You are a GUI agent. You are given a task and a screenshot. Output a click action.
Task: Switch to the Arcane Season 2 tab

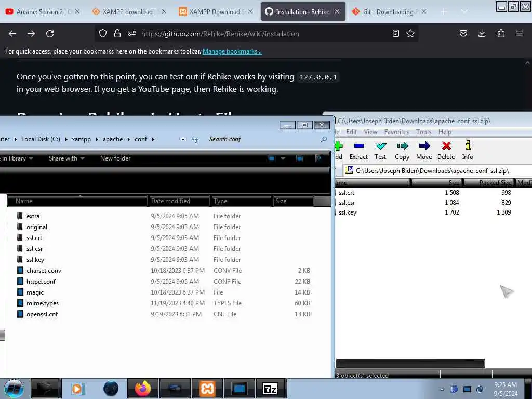pos(43,12)
